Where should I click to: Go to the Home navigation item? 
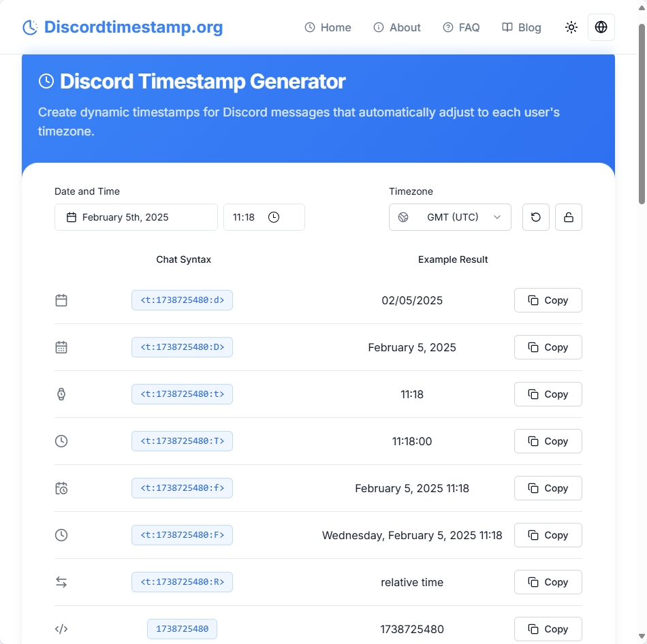point(328,27)
